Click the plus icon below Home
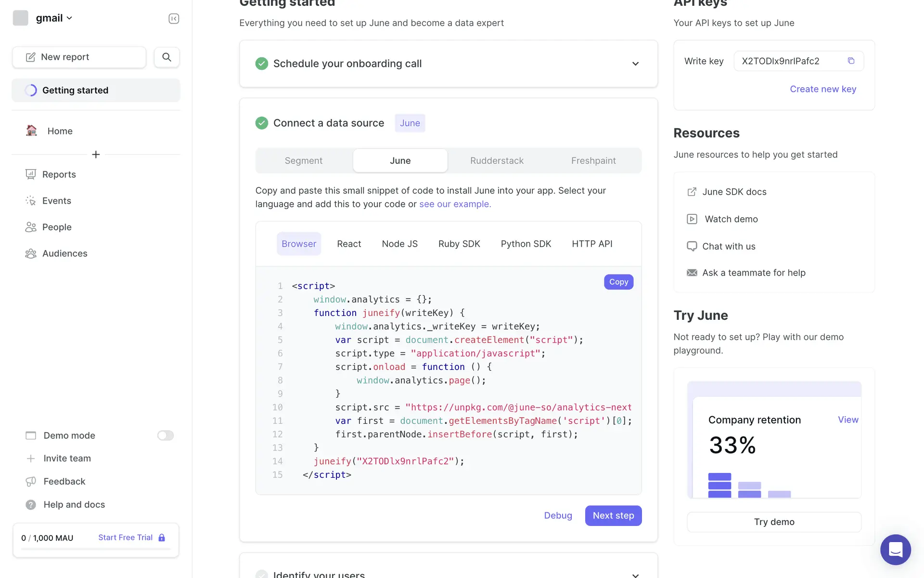Viewport: 924px width, 578px height. (96, 155)
